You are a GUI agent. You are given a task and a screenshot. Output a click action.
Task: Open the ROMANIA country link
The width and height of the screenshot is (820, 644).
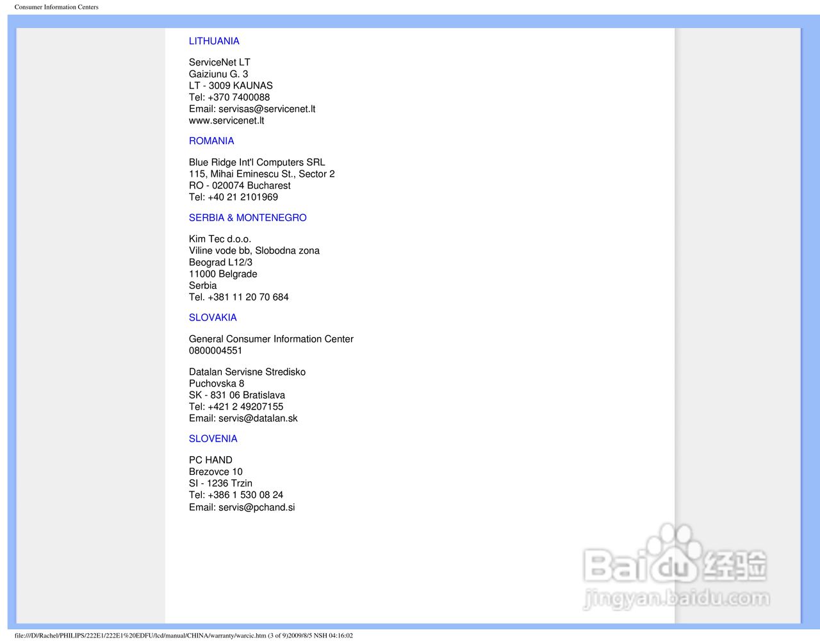211,141
